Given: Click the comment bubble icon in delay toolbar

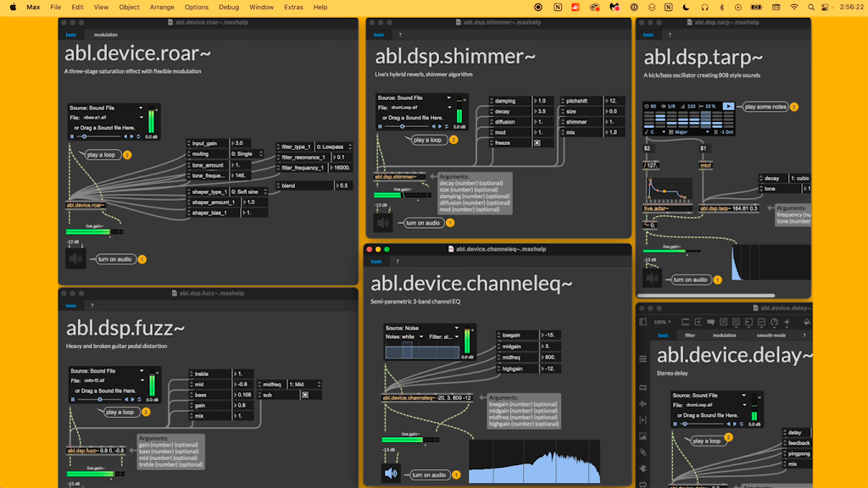Looking at the screenshot, I should 711,321.
